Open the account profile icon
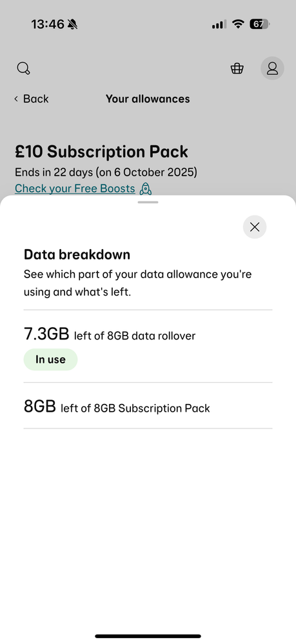 (272, 68)
